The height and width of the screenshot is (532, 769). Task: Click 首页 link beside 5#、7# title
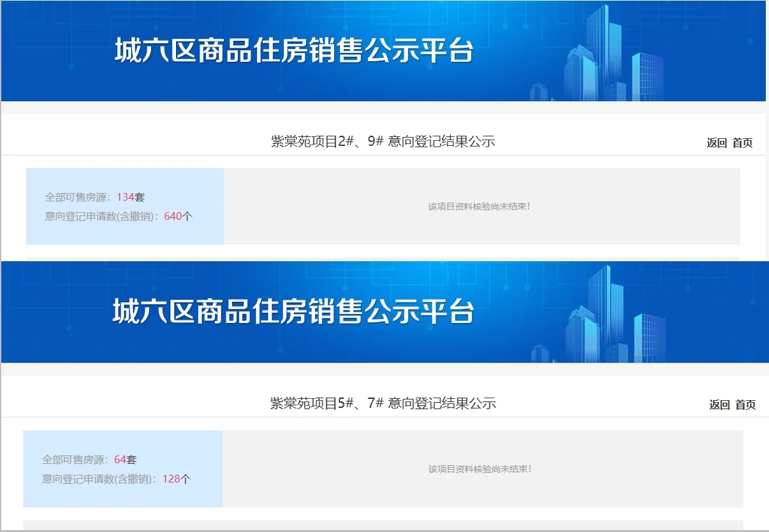(x=745, y=405)
